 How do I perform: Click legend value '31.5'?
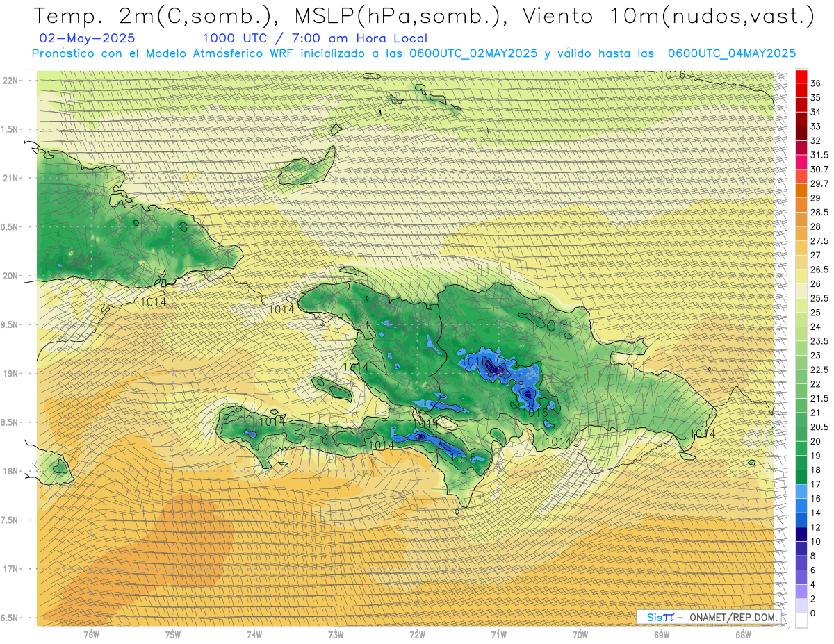pos(819,154)
